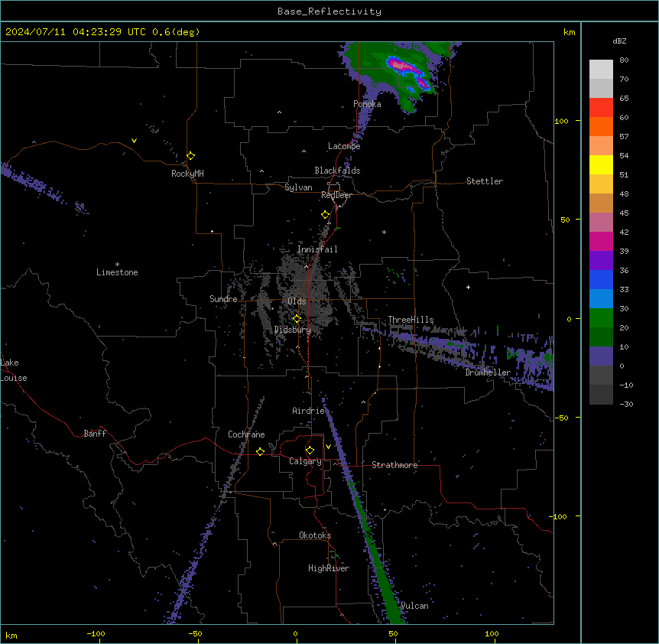Pick the yellow 51-54 dBZ legend swatch
The width and height of the screenshot is (659, 644).
(x=601, y=164)
